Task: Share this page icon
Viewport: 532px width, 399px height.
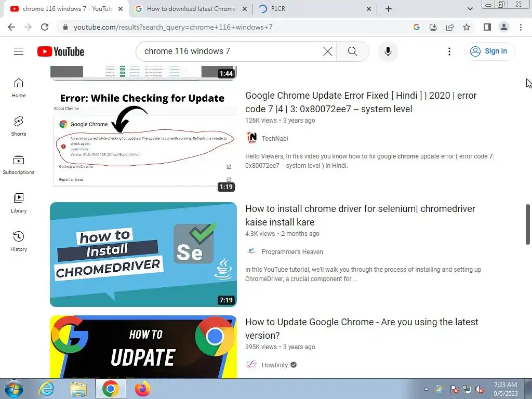Action: 450,27
